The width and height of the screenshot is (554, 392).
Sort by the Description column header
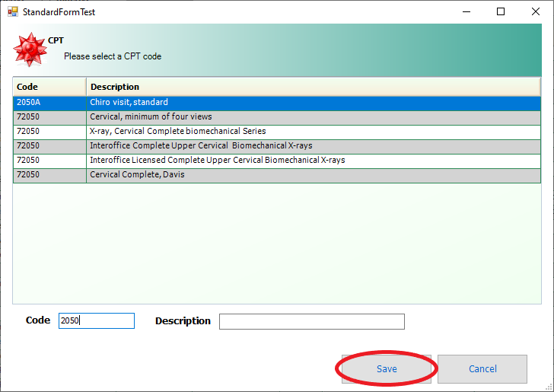pos(313,87)
